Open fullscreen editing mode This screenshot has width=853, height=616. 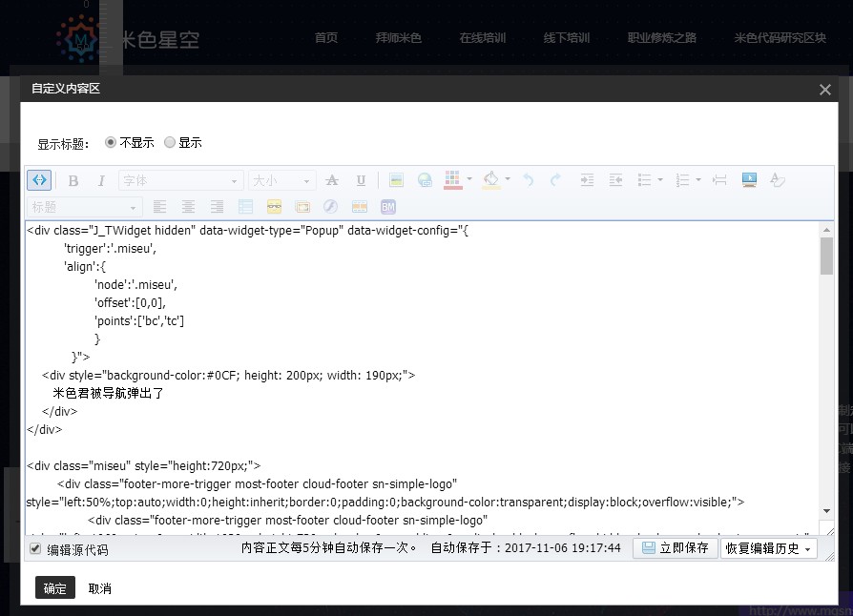coord(747,180)
